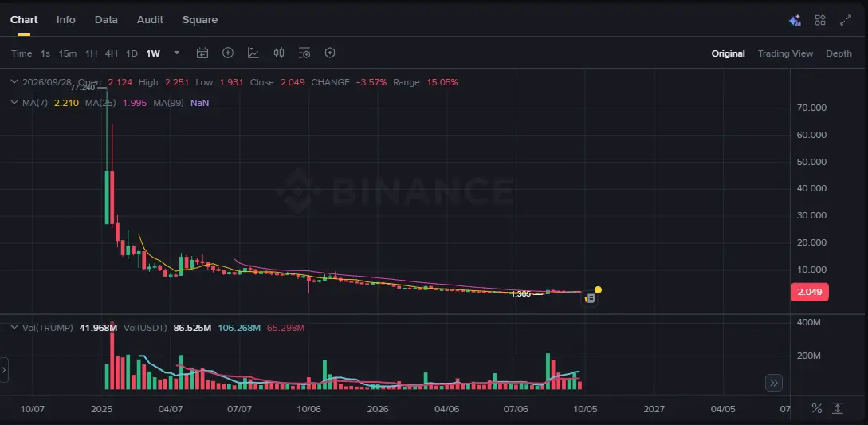This screenshot has width=868, height=425.
Task: Switch to the Chart tab
Action: pyautogui.click(x=24, y=19)
